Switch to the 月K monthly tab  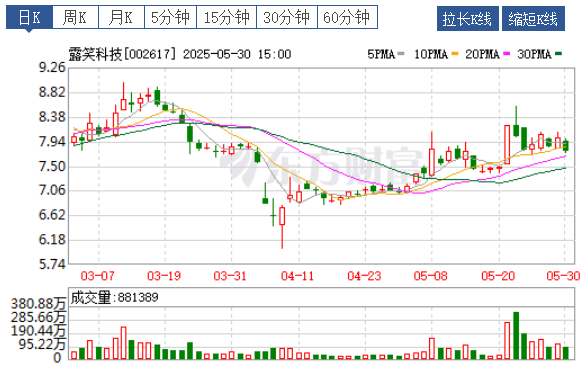tap(121, 17)
